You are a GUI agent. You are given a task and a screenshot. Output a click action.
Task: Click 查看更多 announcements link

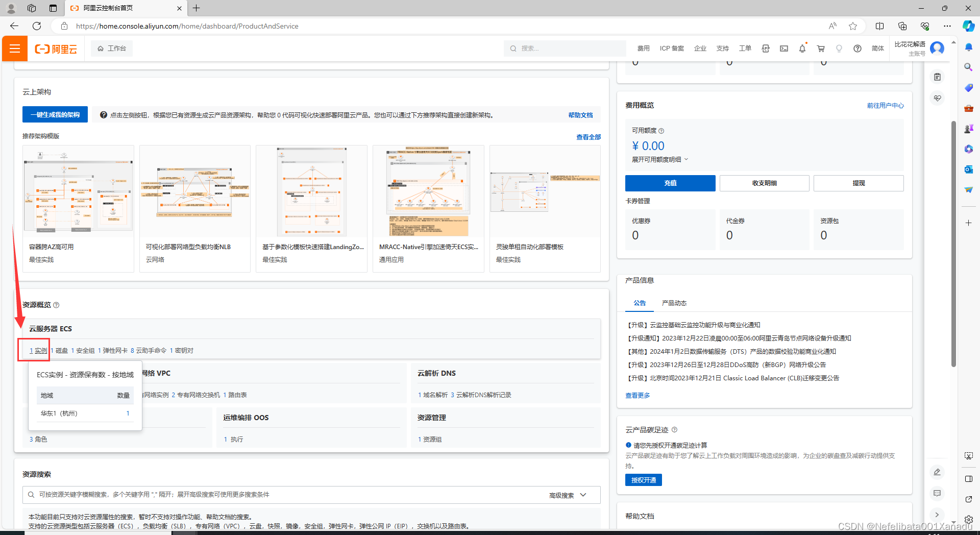click(x=638, y=396)
